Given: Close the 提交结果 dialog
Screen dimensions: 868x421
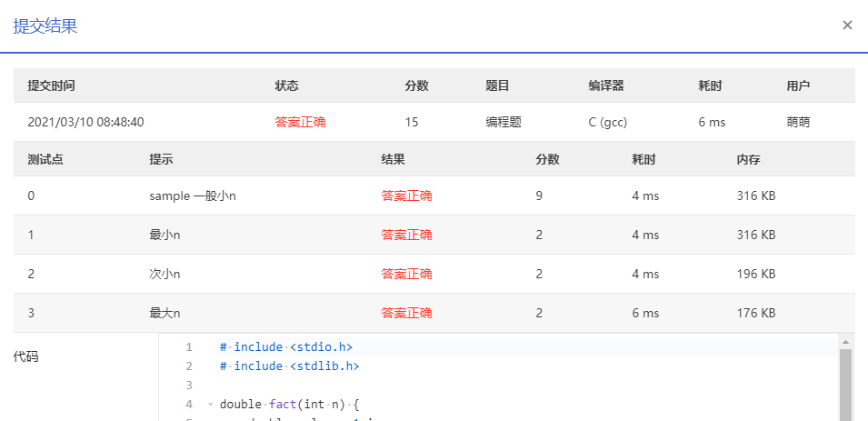Looking at the screenshot, I should click(847, 25).
